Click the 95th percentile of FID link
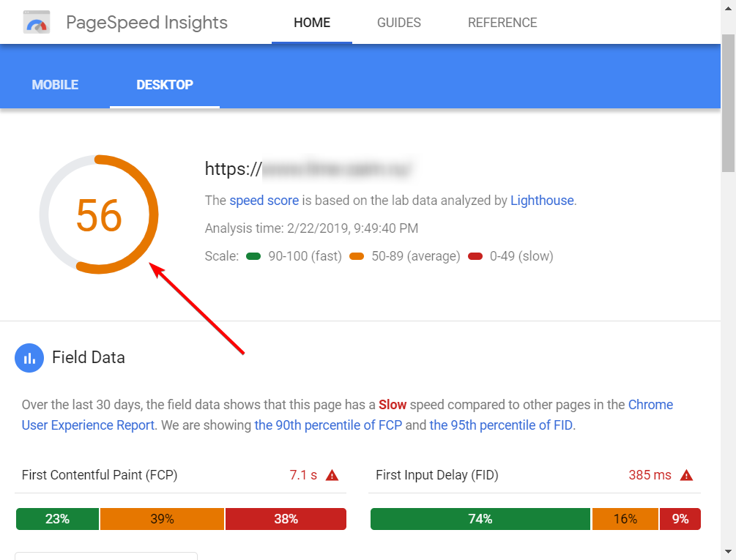Viewport: 736px width, 560px height. [x=501, y=425]
